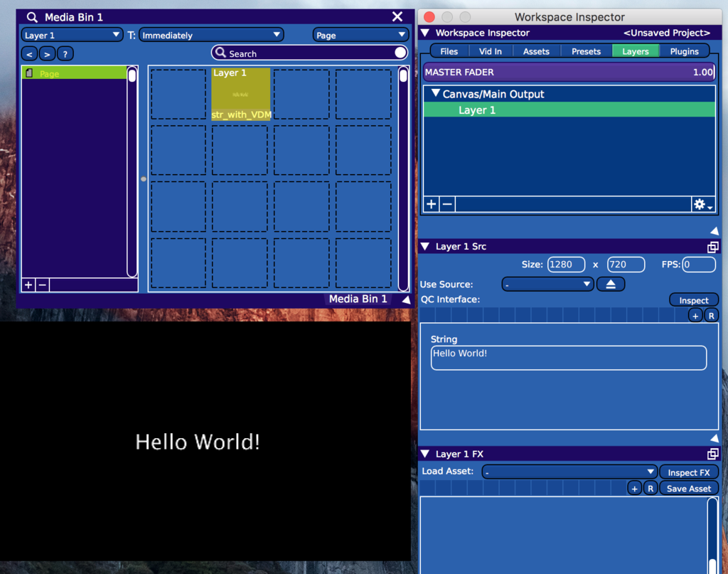Select the str_with_VDM clip thumbnail
728x574 pixels.
(240, 94)
